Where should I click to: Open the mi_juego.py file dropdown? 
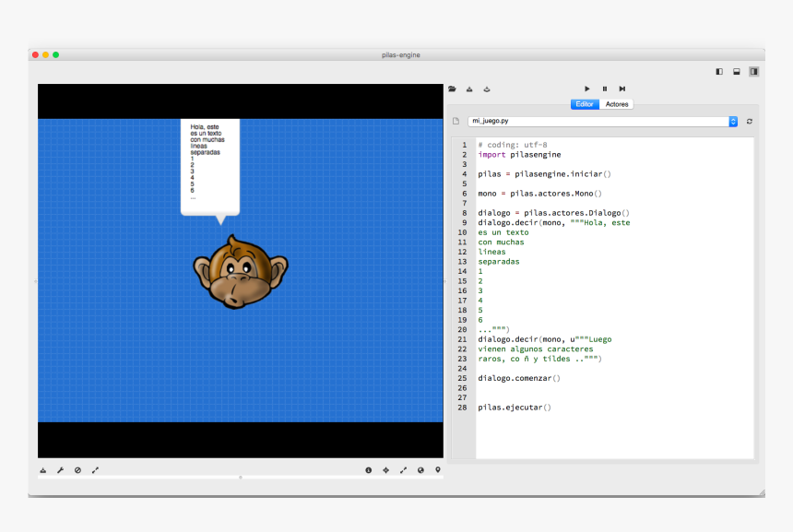pos(733,121)
